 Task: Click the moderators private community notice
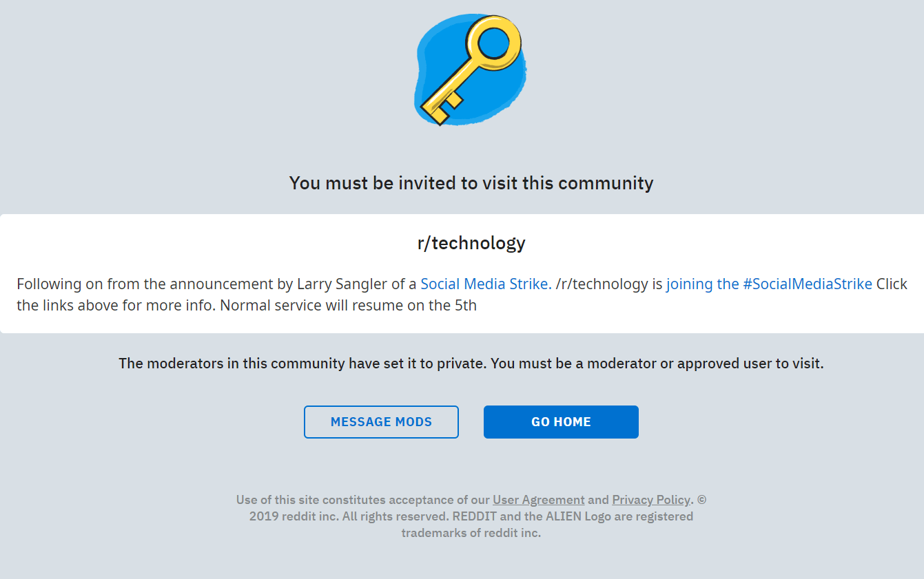(x=471, y=363)
